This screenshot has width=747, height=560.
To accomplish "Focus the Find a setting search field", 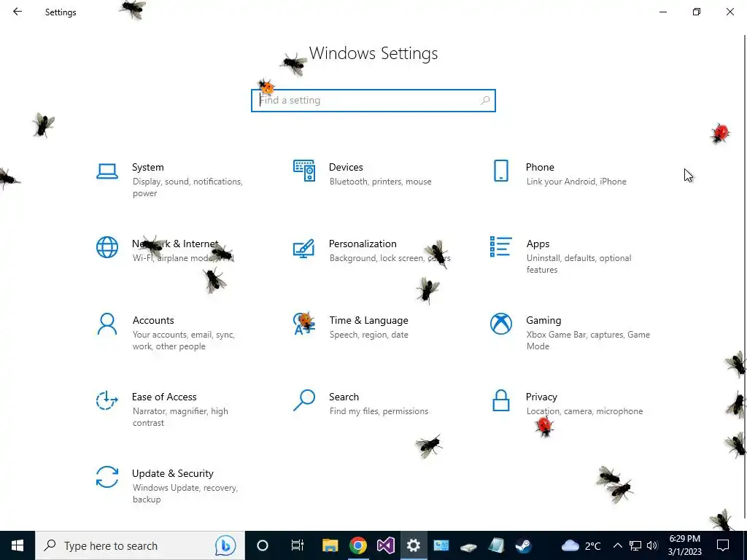I will (x=373, y=101).
